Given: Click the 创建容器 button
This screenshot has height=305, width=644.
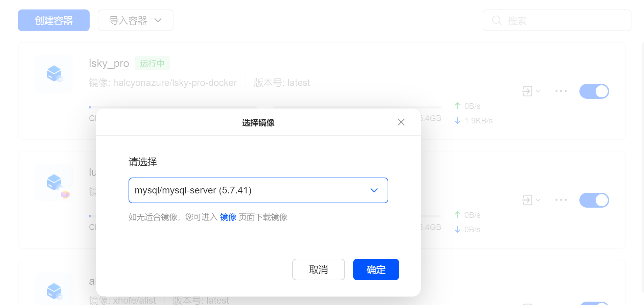Looking at the screenshot, I should [x=54, y=20].
